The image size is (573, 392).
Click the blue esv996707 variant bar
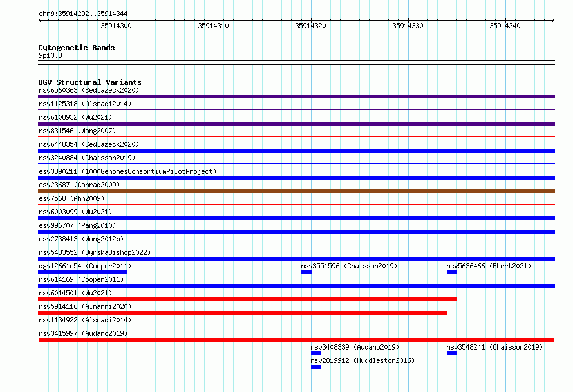point(296,232)
